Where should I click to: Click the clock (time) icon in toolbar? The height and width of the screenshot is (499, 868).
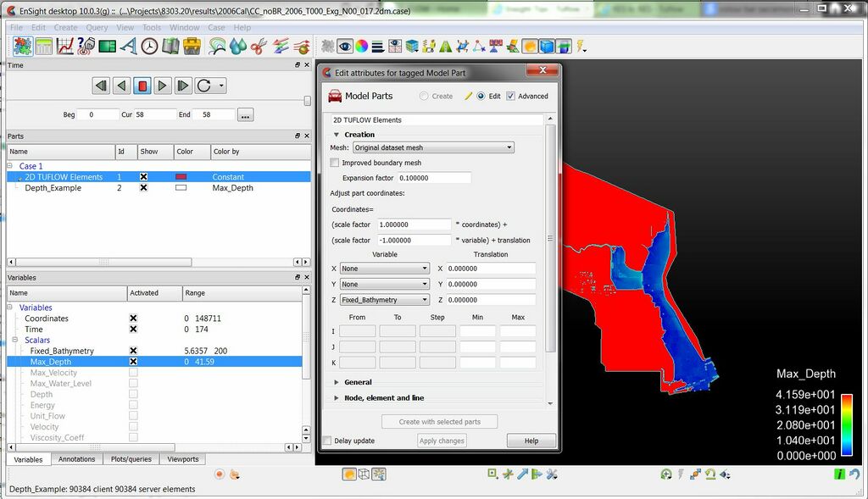pyautogui.click(x=150, y=46)
